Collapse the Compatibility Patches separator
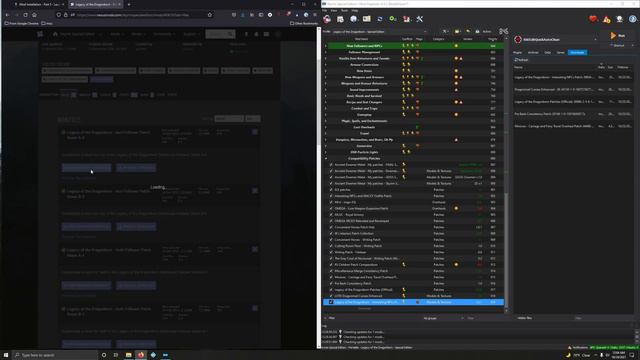 point(326,158)
